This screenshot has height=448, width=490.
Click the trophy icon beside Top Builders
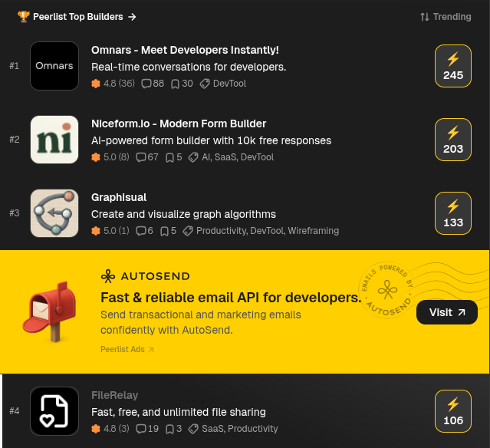pos(24,17)
